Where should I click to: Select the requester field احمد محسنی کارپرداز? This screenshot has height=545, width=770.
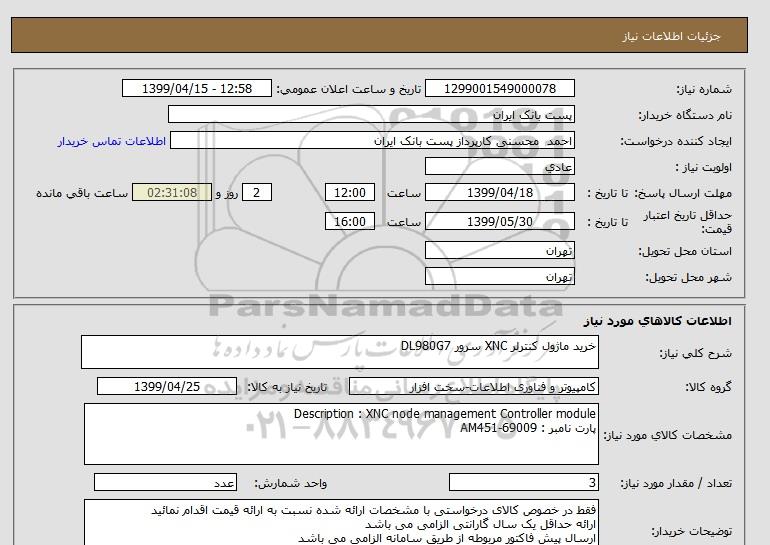(x=372, y=141)
